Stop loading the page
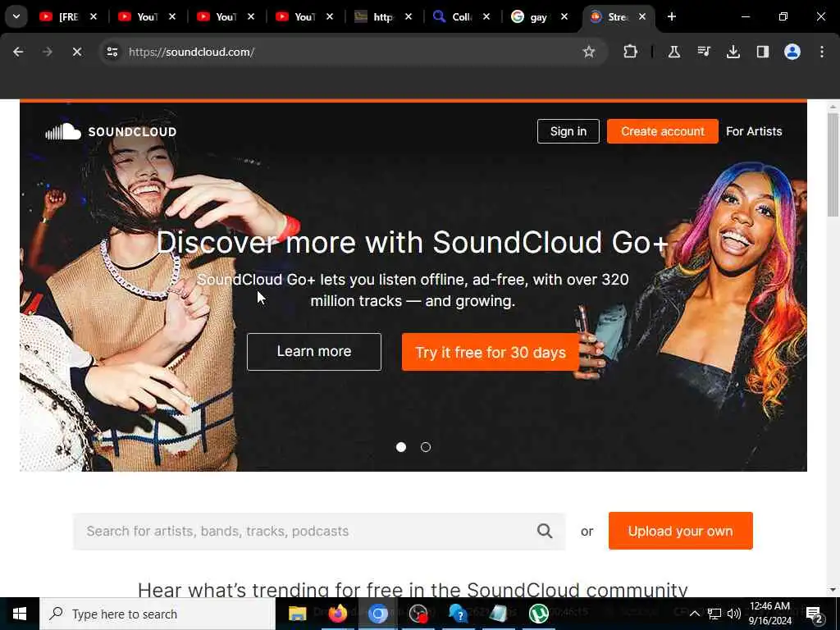This screenshot has height=630, width=840. pos(76,52)
